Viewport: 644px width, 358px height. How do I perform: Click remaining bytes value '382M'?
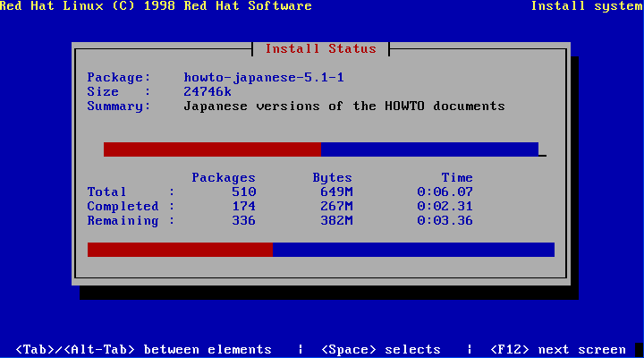pos(336,221)
